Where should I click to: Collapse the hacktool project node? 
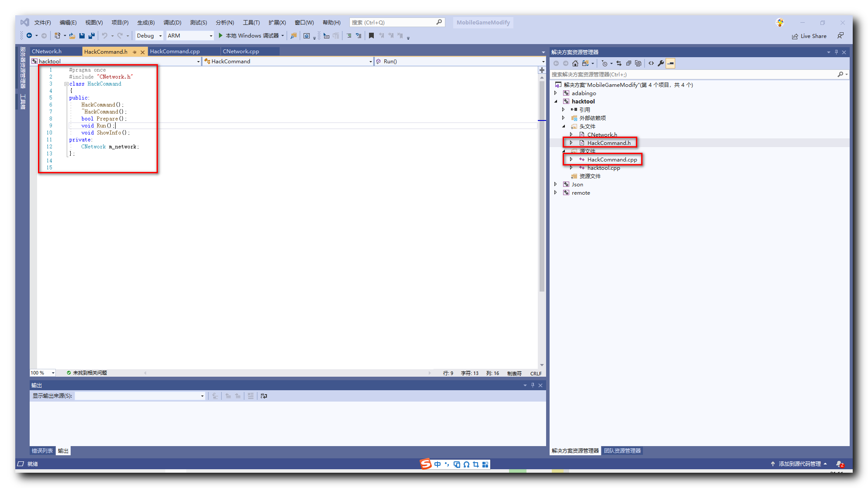(x=556, y=101)
